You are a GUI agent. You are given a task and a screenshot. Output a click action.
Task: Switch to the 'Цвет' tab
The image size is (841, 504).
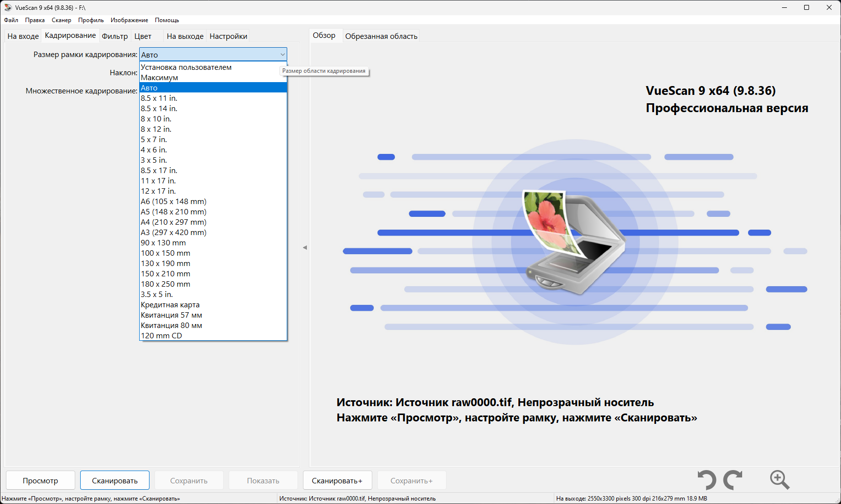(x=143, y=36)
